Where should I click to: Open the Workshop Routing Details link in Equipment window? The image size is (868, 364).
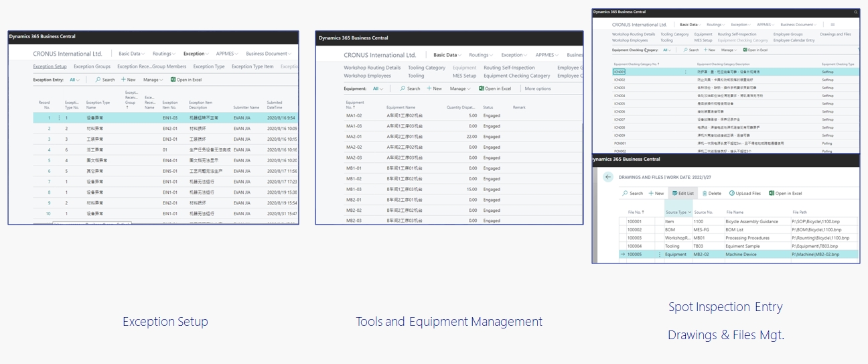pyautogui.click(x=372, y=68)
